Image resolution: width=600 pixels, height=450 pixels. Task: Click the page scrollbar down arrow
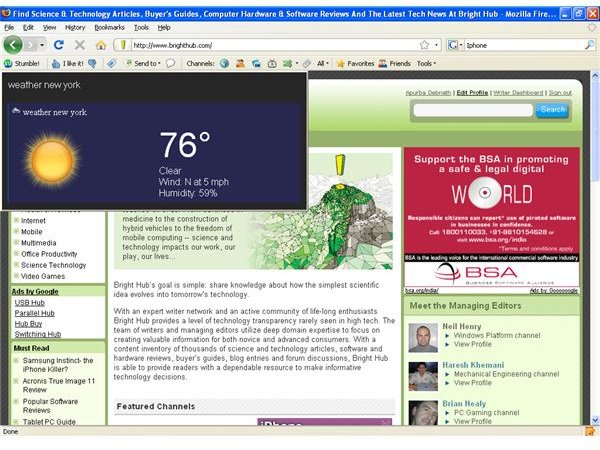tap(595, 420)
